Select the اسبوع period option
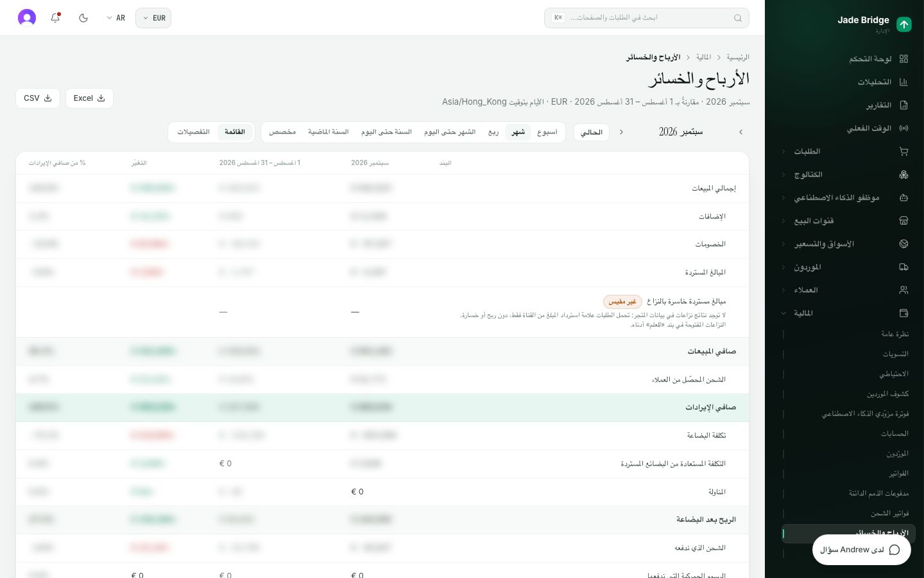This screenshot has height=578, width=924. tap(547, 132)
